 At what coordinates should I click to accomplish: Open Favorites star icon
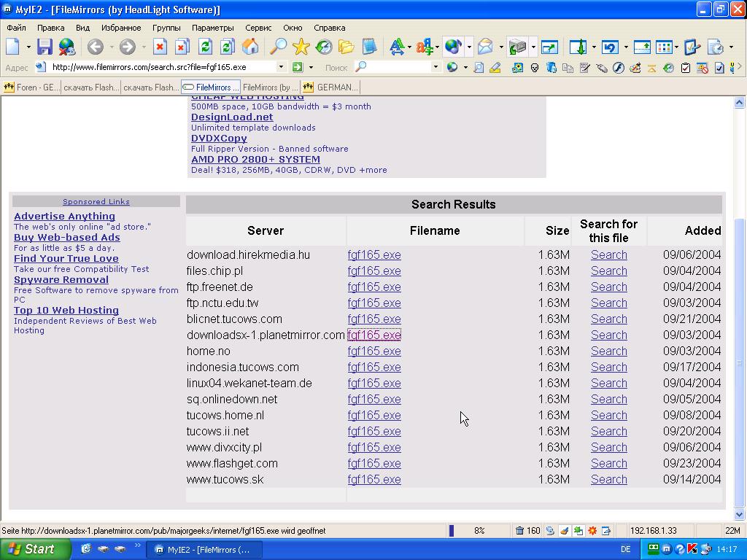point(301,47)
